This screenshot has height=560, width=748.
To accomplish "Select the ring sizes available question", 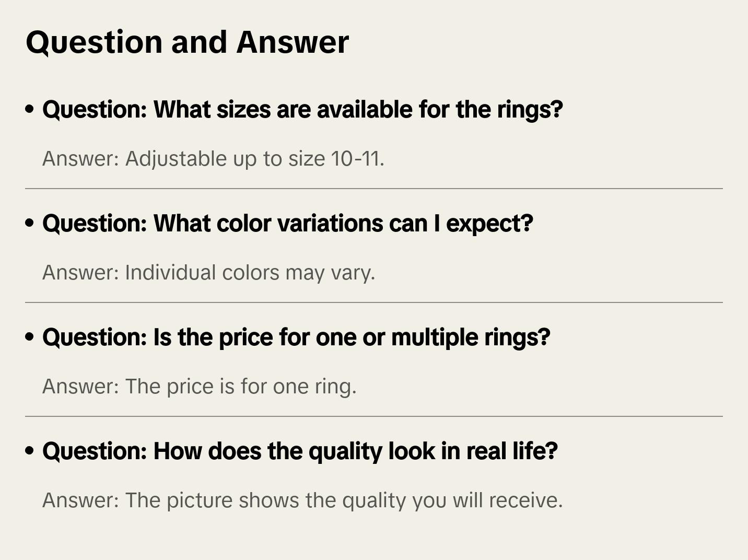I will (x=302, y=109).
